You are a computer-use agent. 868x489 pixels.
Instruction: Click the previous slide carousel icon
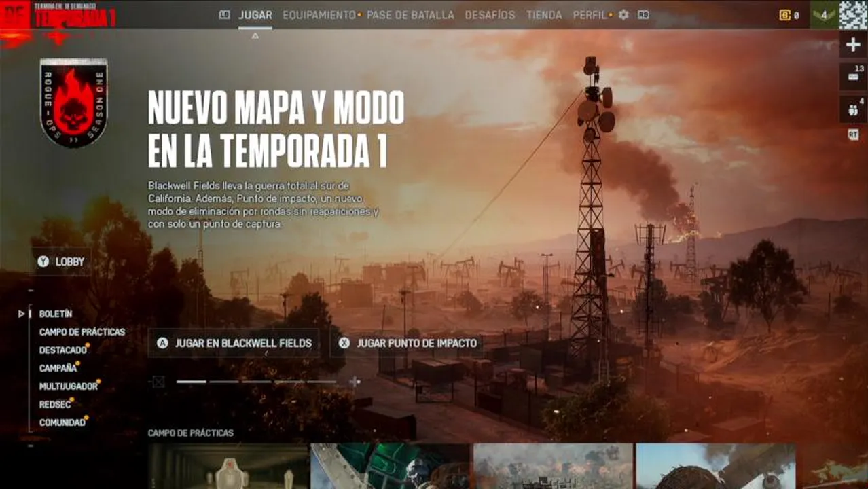(158, 382)
